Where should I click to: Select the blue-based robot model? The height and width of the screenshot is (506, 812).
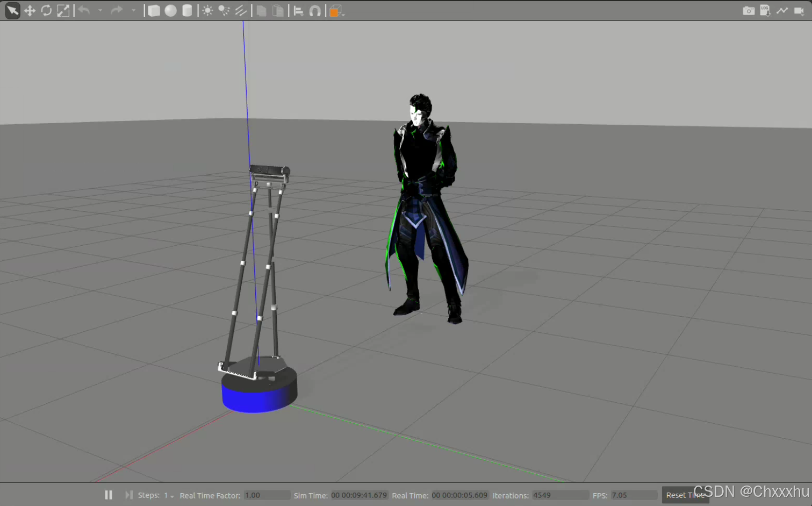pos(258,390)
